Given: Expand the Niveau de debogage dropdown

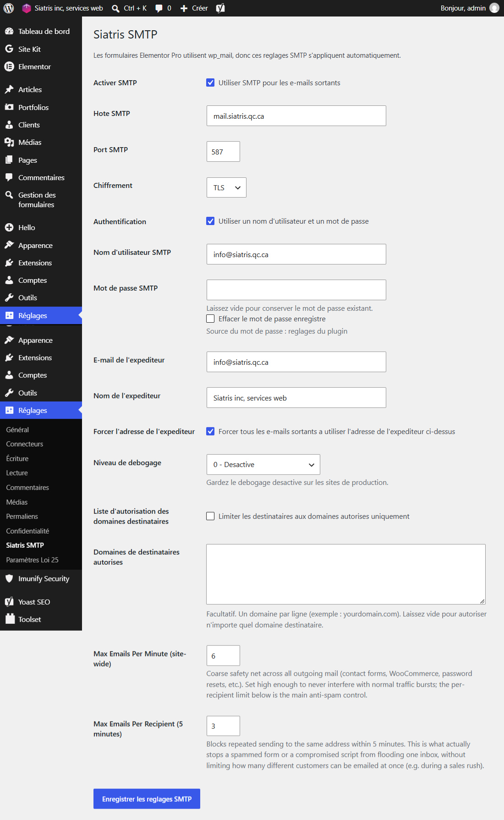Looking at the screenshot, I should (263, 464).
